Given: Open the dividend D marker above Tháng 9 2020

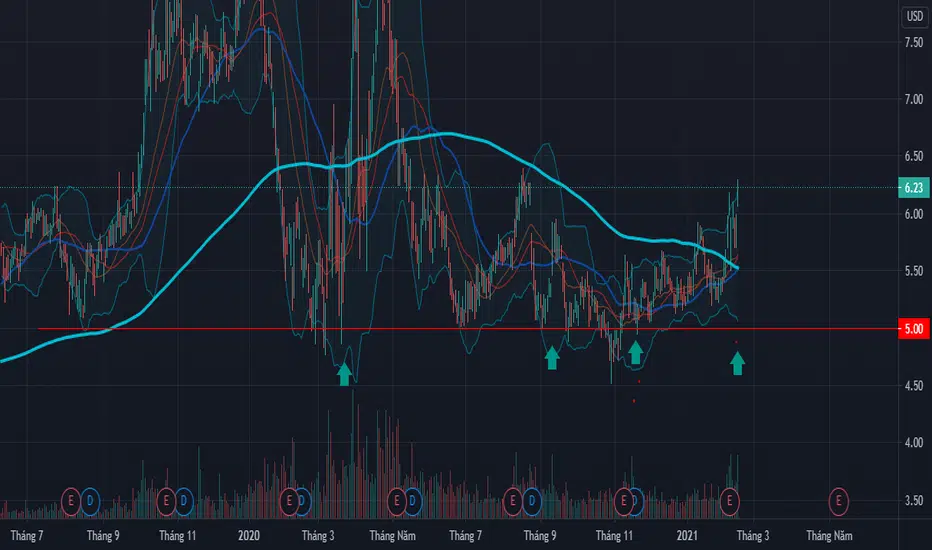Looking at the screenshot, I should tap(531, 501).
